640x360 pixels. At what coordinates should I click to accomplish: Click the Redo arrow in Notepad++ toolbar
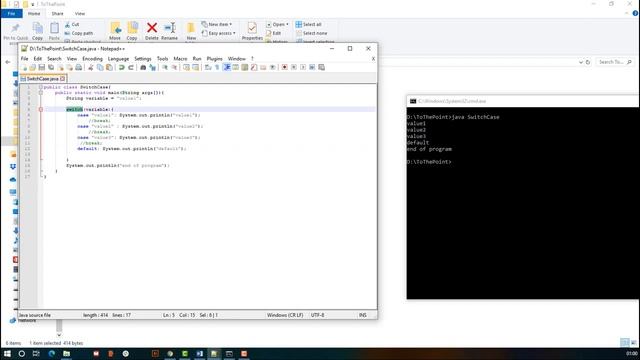tap(131, 67)
